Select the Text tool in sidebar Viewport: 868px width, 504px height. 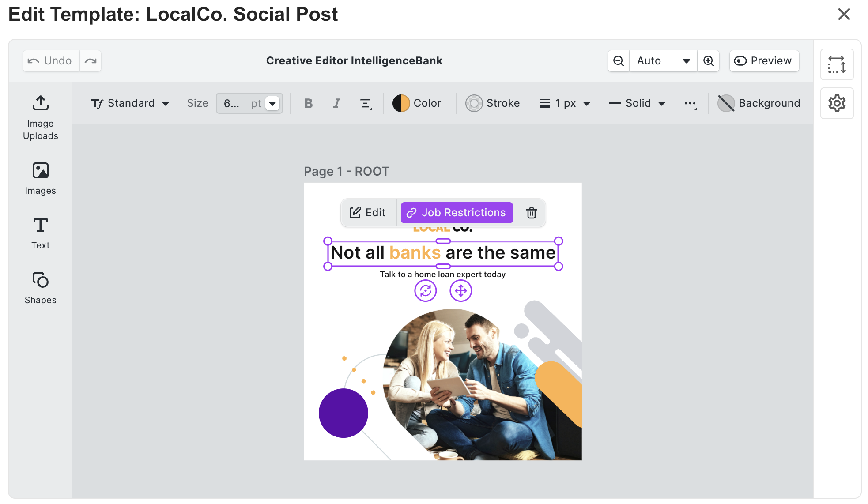tap(40, 233)
